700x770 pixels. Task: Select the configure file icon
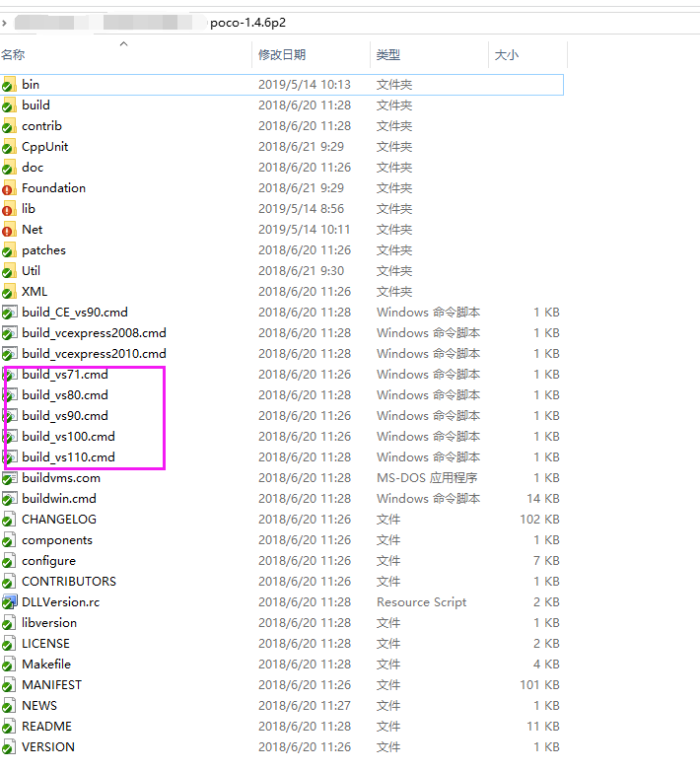[x=9, y=561]
